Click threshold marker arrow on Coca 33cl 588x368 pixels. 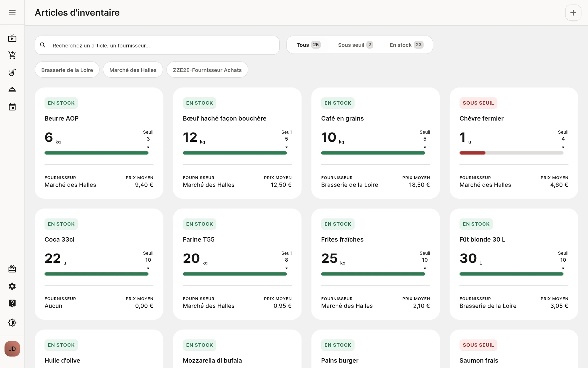tap(148, 268)
